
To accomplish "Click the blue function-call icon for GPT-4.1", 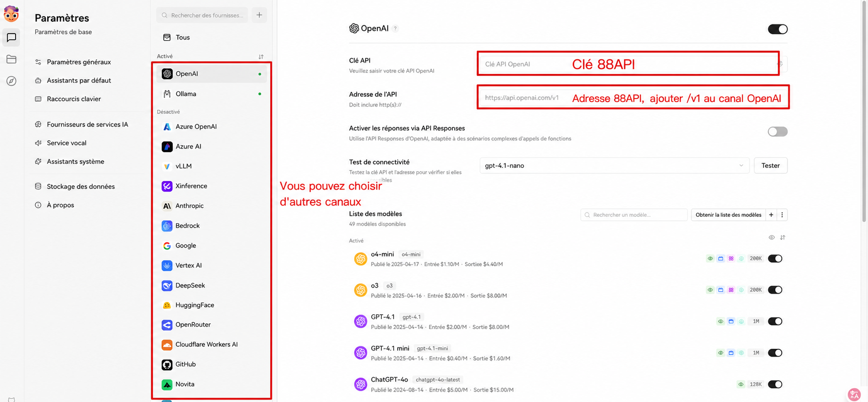I will click(731, 321).
